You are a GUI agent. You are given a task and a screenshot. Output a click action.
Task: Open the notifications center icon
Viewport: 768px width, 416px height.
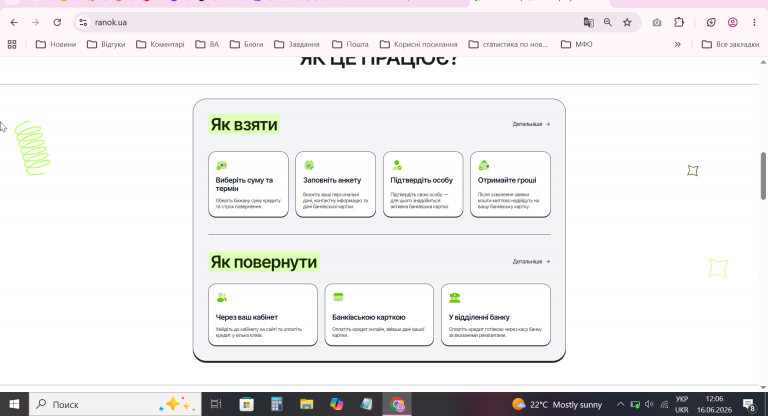749,404
